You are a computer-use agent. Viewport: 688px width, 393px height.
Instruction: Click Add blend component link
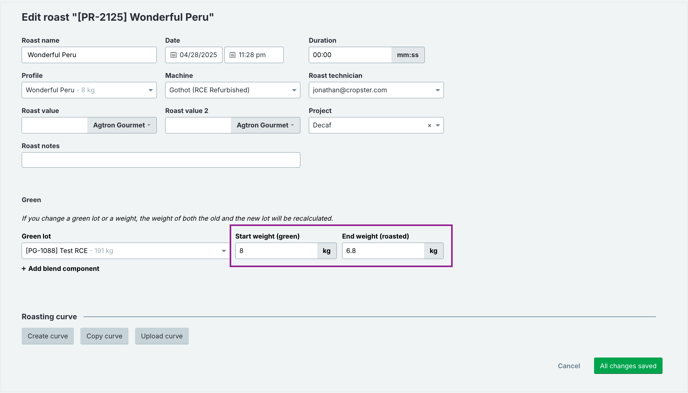(61, 268)
